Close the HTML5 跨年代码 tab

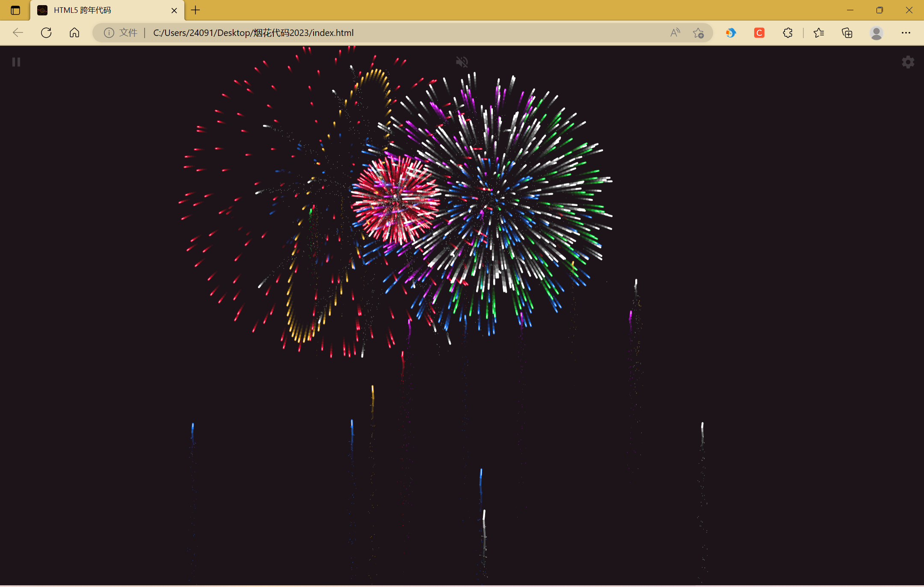174,10
